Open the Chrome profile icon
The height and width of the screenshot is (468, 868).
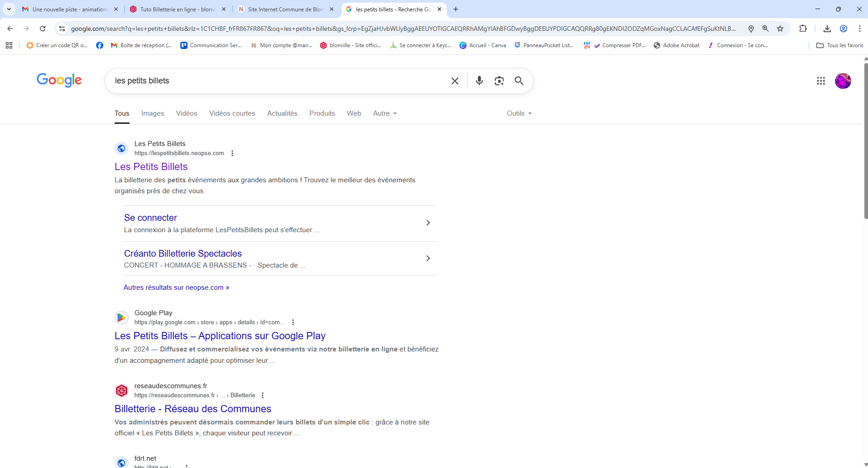844,29
